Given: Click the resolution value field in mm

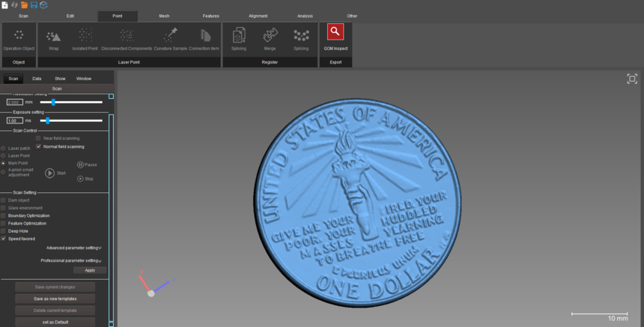Looking at the screenshot, I should (15, 103).
